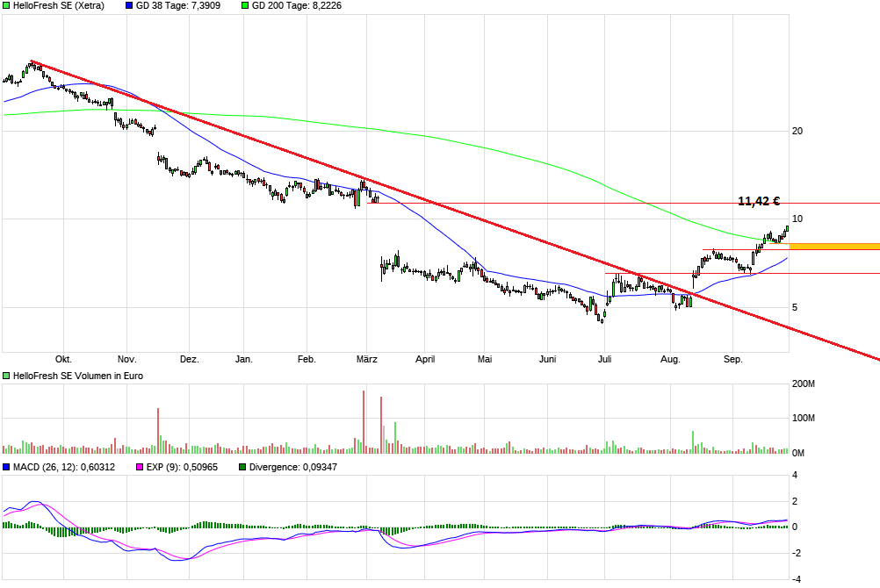The height and width of the screenshot is (588, 880).
Task: Click the 11,42 € price annotation
Action: click(x=758, y=201)
